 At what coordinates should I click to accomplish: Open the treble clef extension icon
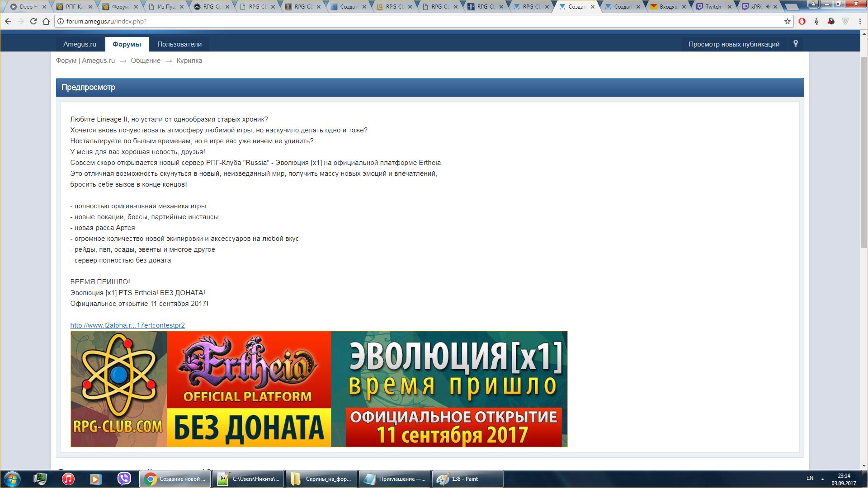(x=816, y=21)
